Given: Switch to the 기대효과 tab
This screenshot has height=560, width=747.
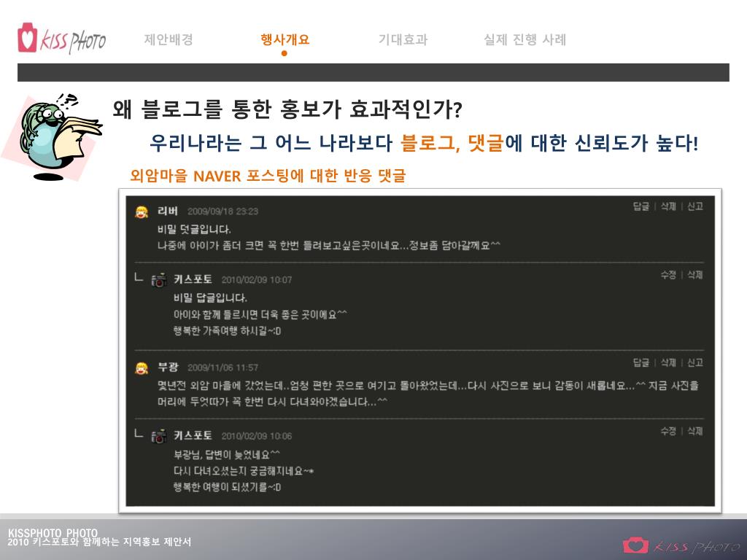Looking at the screenshot, I should [403, 39].
